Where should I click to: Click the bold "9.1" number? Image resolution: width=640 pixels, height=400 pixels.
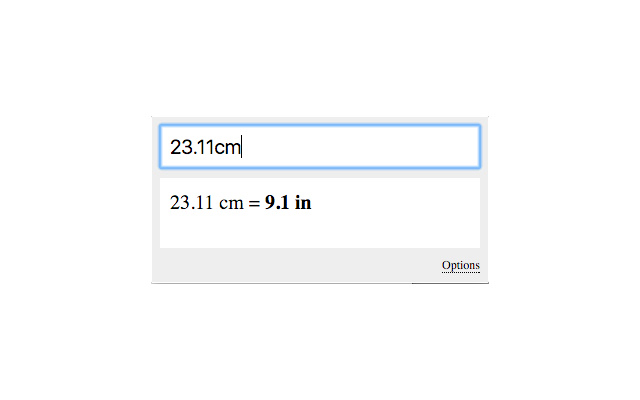point(277,203)
